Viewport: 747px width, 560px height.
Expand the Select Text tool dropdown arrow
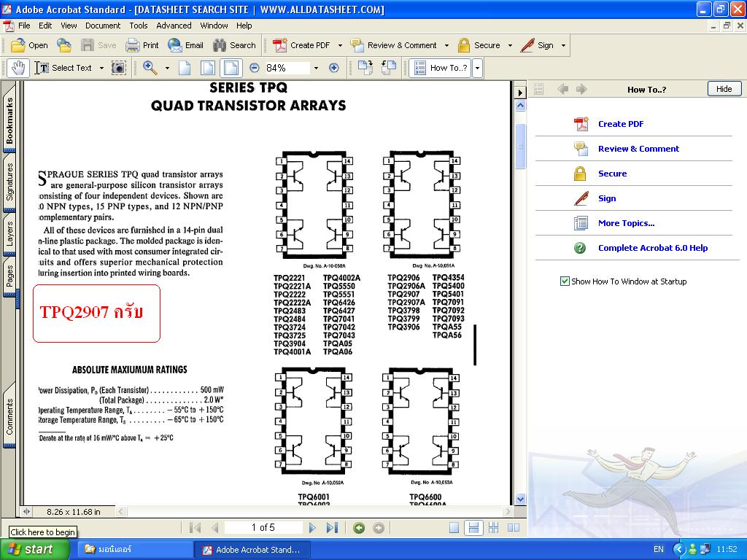point(101,68)
